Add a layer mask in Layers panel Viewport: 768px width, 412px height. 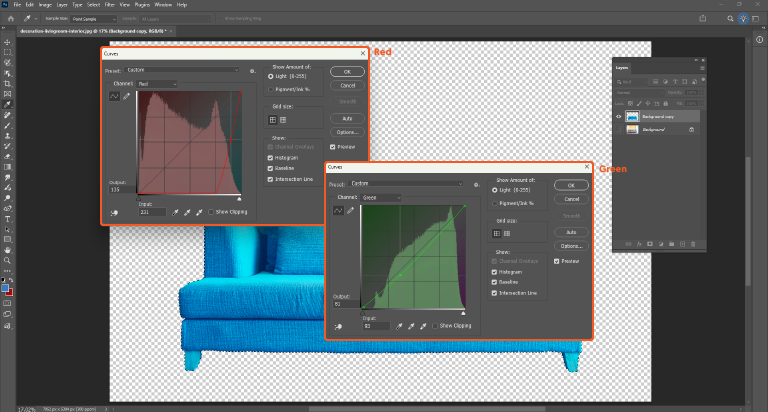650,244
